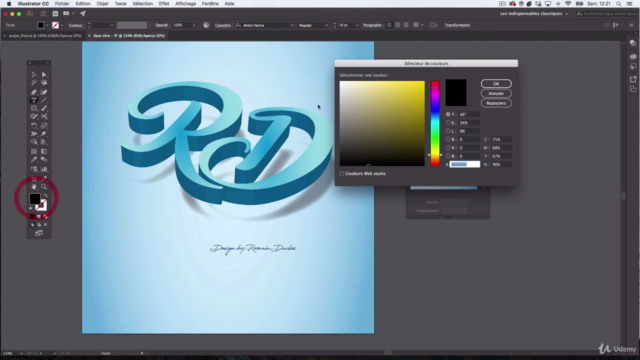The width and height of the screenshot is (640, 360).
Task: Select the Zoom tool
Action: coord(44,187)
